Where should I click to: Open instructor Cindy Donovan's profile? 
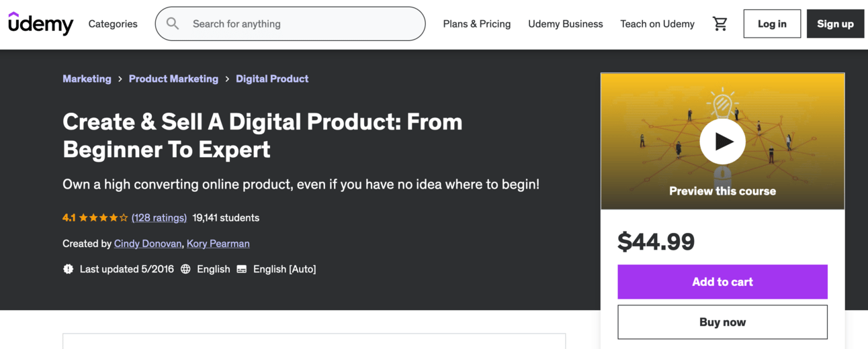point(148,244)
